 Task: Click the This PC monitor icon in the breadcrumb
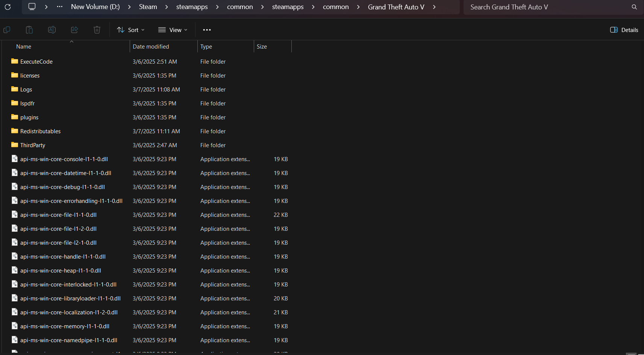point(32,7)
